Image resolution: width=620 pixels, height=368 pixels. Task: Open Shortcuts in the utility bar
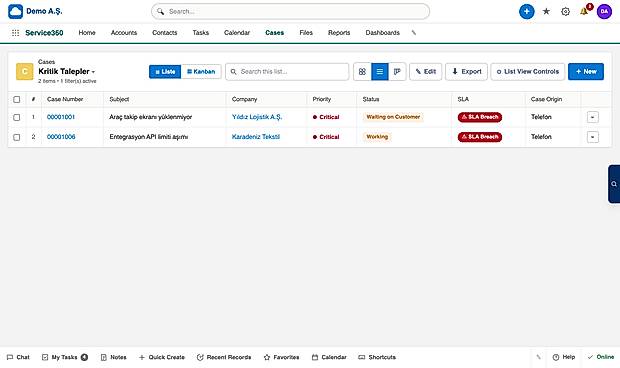[377, 357]
